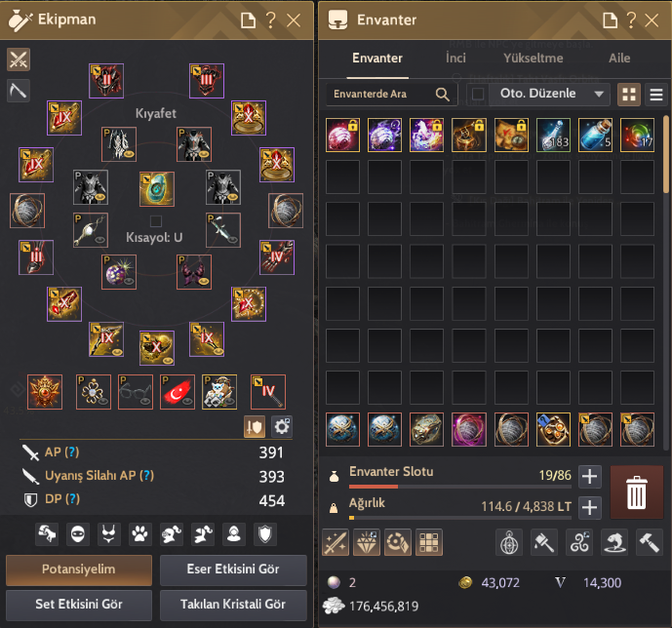Open the crystal diamond icon in inventory
Viewport: 672px width, 628px height.
coord(367,542)
